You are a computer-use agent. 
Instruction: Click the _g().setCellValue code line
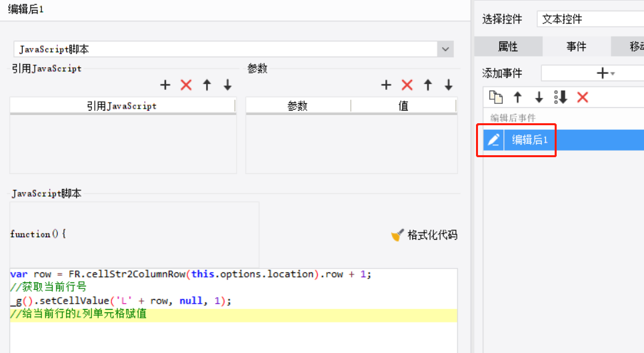click(121, 301)
